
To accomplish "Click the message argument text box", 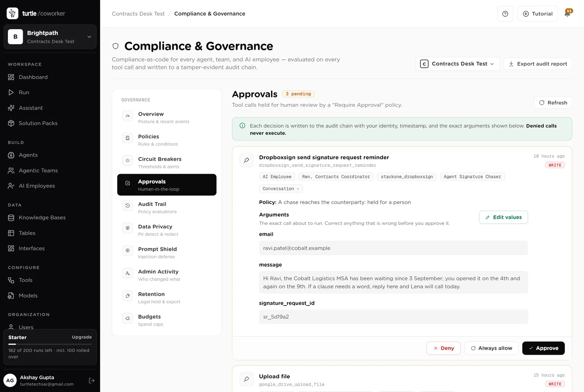I will click(393, 283).
